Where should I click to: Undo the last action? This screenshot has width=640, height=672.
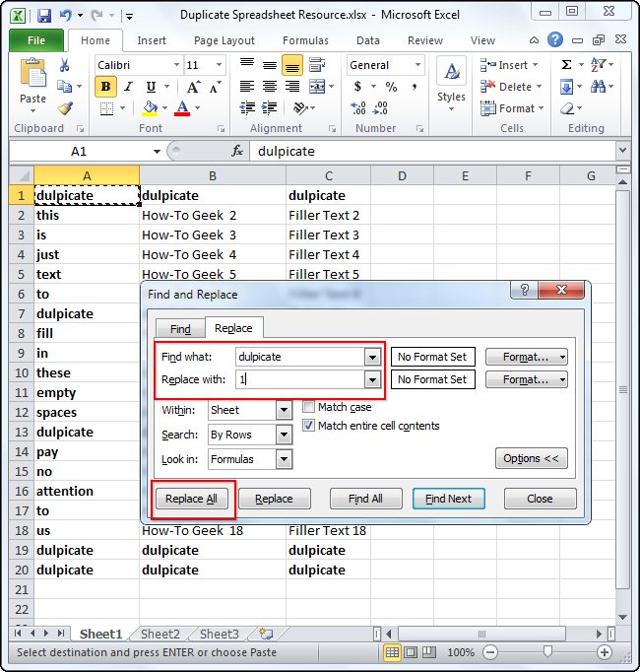pos(66,16)
